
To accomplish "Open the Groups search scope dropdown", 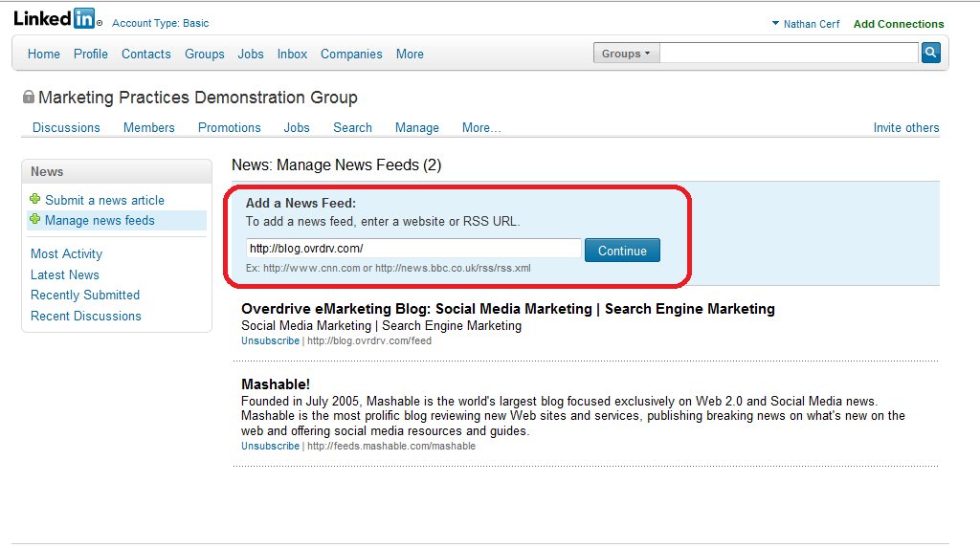I will click(x=626, y=54).
